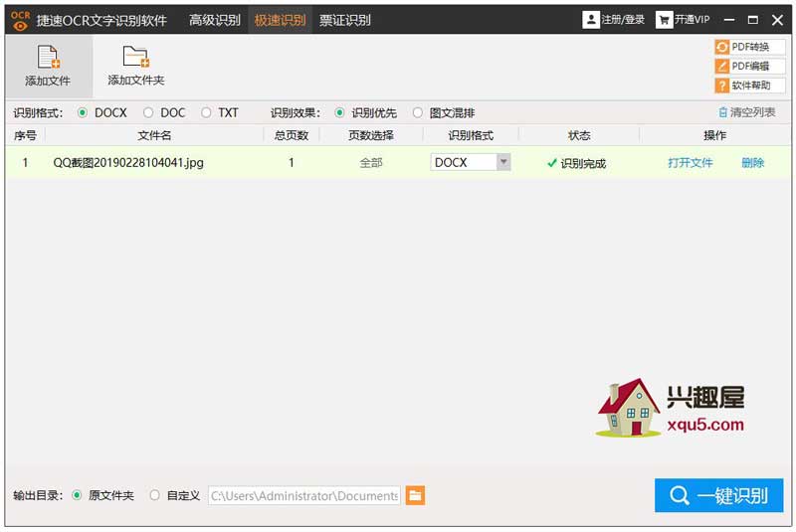796x532 pixels.
Task: Click the 注册/登录 user account icon
Action: tap(591, 19)
